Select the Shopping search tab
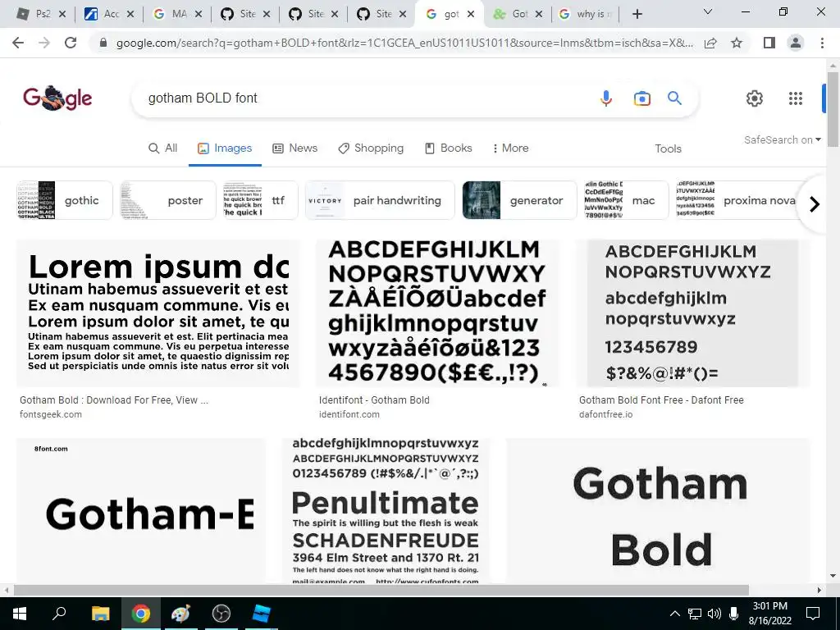840x630 pixels. (371, 148)
